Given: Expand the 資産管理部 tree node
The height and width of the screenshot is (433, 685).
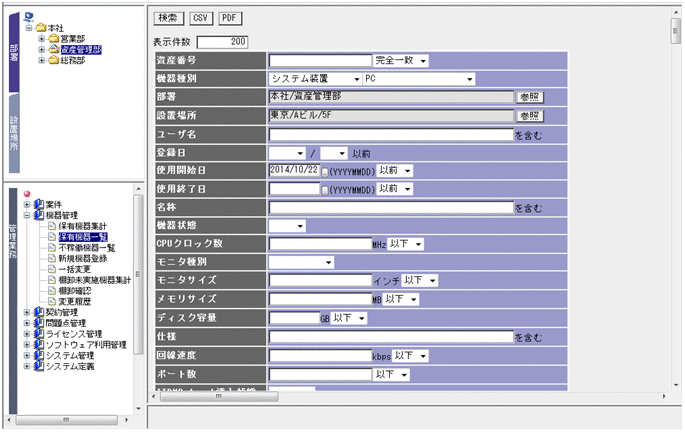Looking at the screenshot, I should 42,50.
